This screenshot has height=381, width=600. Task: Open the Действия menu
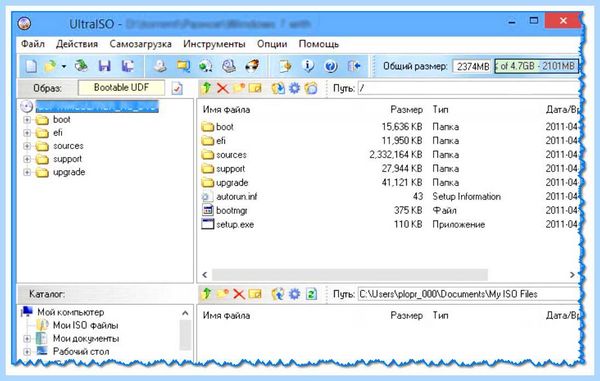(x=77, y=44)
